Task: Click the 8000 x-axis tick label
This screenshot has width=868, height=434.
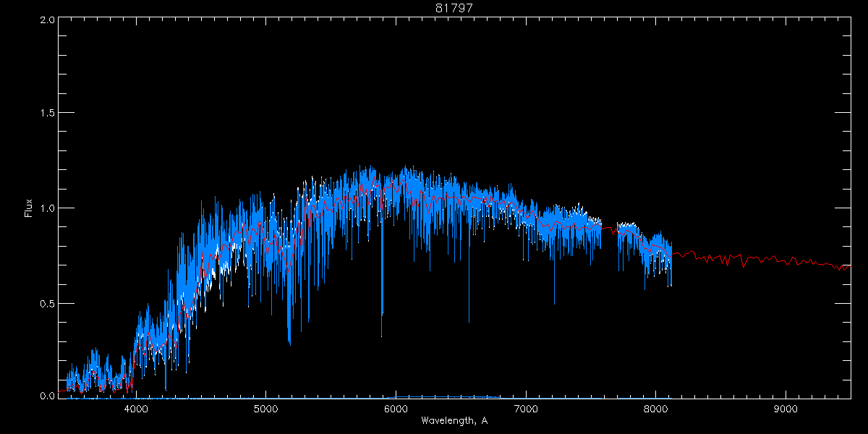Action: point(656,409)
